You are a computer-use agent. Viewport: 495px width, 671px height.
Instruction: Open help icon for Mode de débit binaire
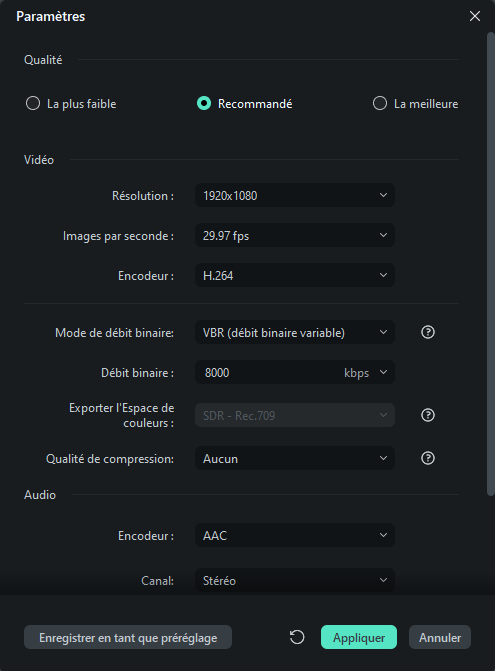click(x=428, y=332)
